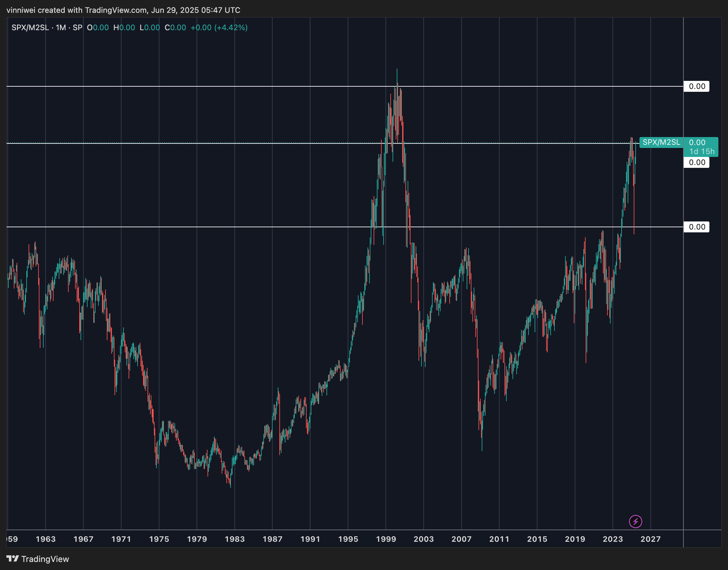Click the vinniwei created with TradingView.com header

pos(123,10)
